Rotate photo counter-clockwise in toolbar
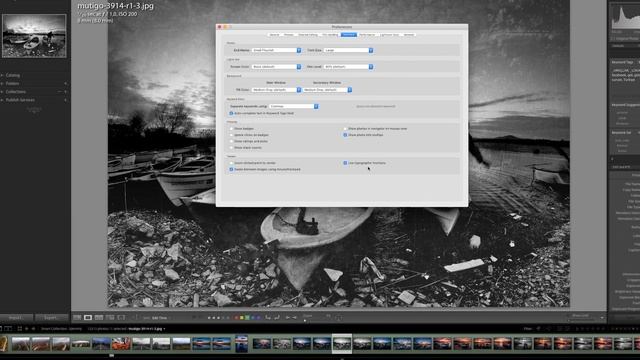Image resolution: width=640 pixels, height=360 pixels. point(268,318)
